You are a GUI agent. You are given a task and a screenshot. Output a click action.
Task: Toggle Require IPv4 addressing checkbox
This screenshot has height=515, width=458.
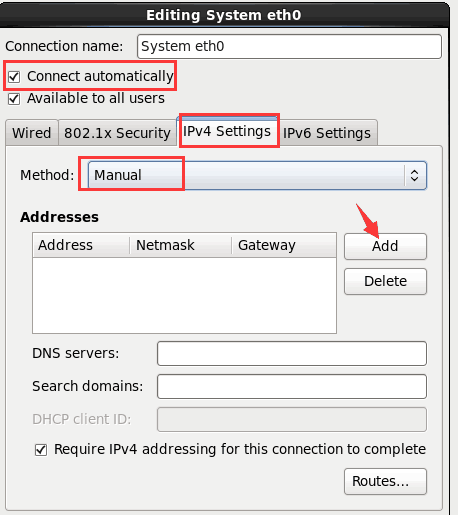pyautogui.click(x=41, y=450)
